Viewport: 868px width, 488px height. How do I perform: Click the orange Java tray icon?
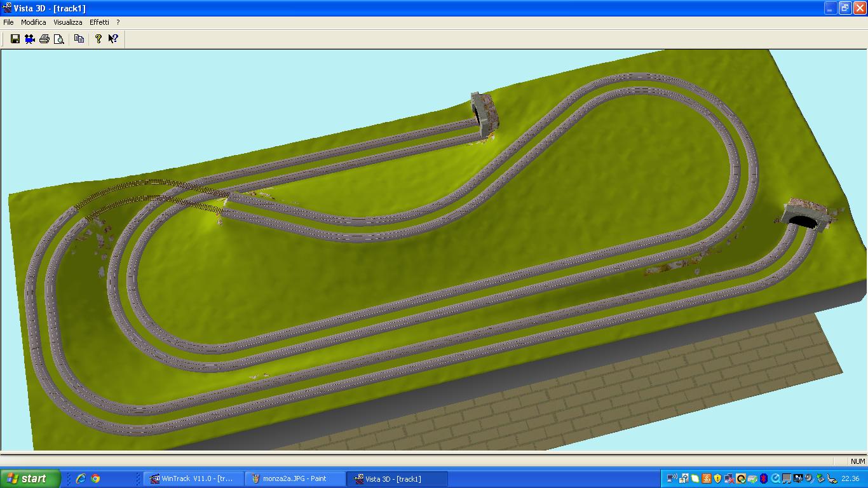[x=707, y=478]
